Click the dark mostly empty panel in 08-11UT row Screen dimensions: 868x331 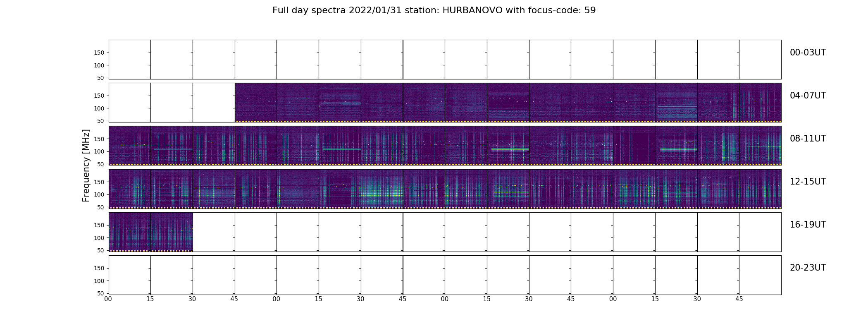tap(634, 146)
